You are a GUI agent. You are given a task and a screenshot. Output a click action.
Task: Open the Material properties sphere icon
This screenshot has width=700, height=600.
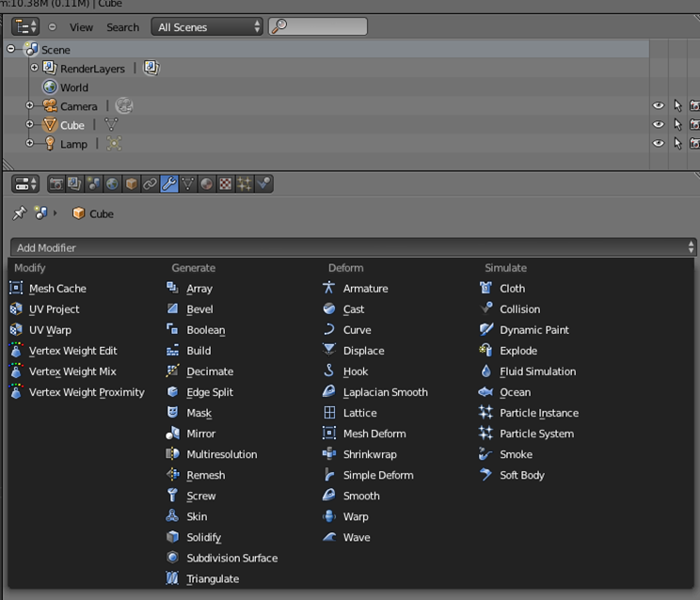207,184
